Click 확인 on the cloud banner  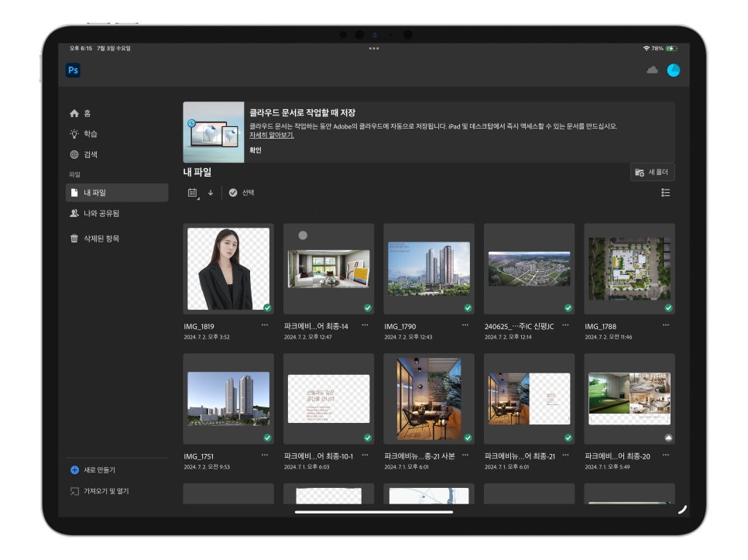[256, 149]
